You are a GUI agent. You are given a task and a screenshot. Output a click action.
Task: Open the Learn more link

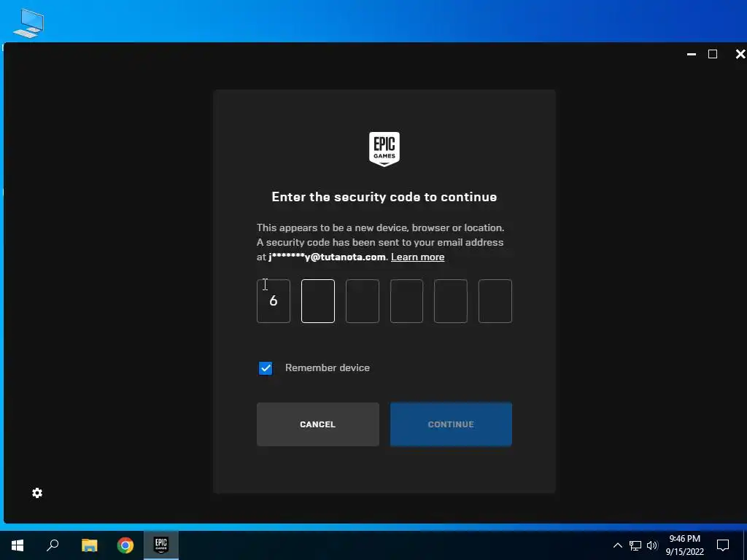(x=418, y=257)
